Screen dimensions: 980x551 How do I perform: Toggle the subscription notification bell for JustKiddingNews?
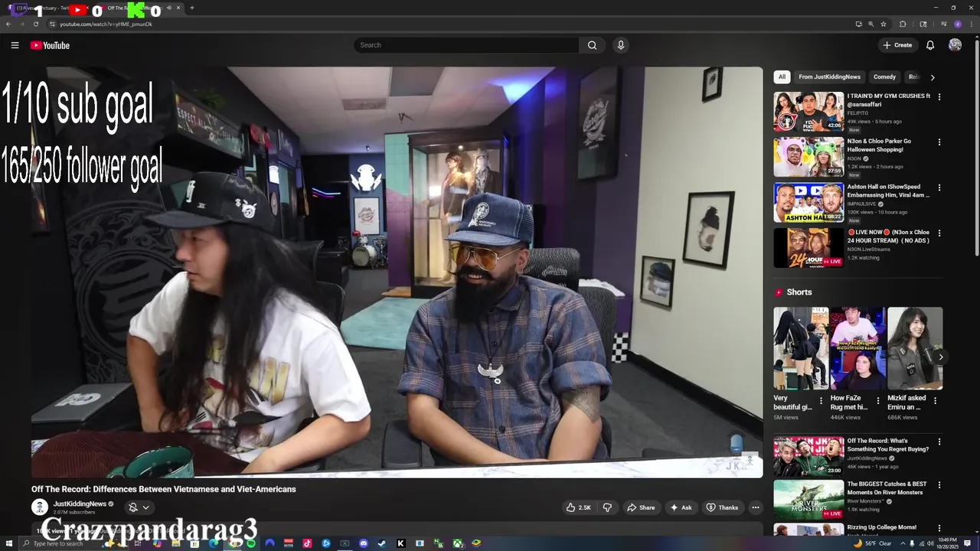click(132, 507)
